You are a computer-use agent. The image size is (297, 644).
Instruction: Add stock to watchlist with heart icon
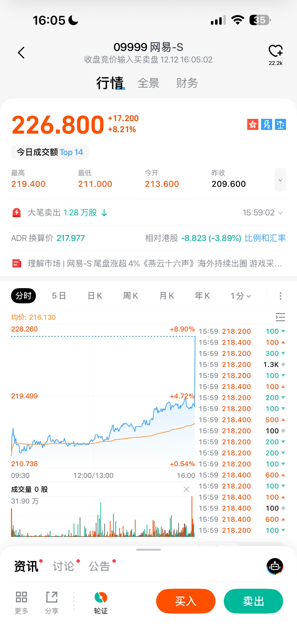275,51
